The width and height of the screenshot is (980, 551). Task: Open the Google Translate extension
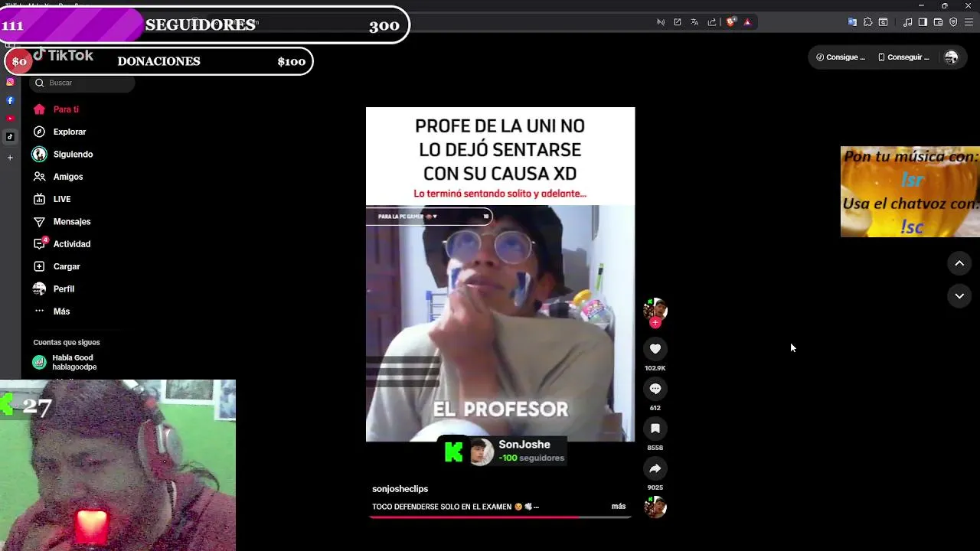(x=852, y=22)
